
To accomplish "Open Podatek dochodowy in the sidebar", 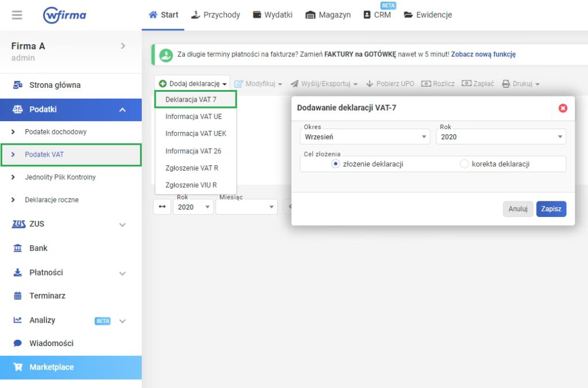I will click(x=56, y=132).
